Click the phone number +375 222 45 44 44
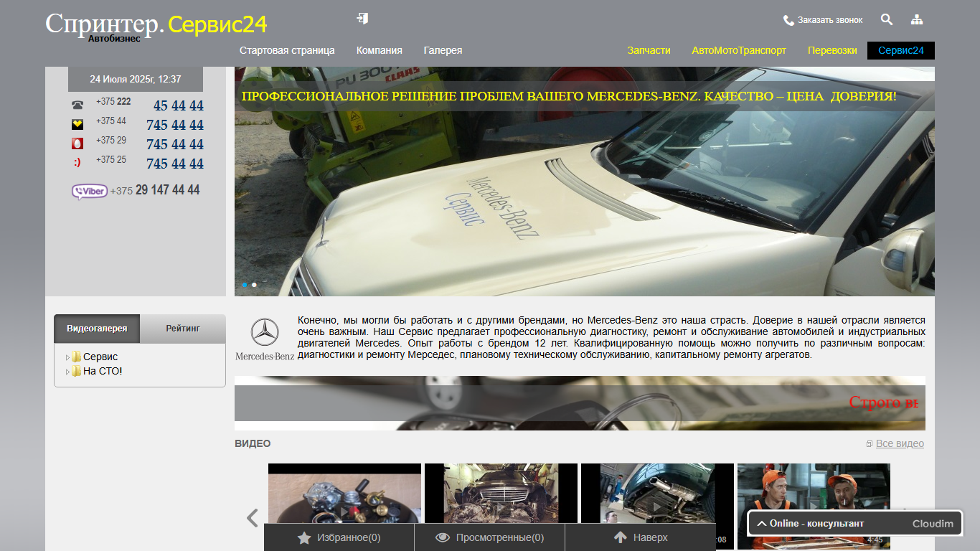Viewport: 980px width, 551px height. 149,105
